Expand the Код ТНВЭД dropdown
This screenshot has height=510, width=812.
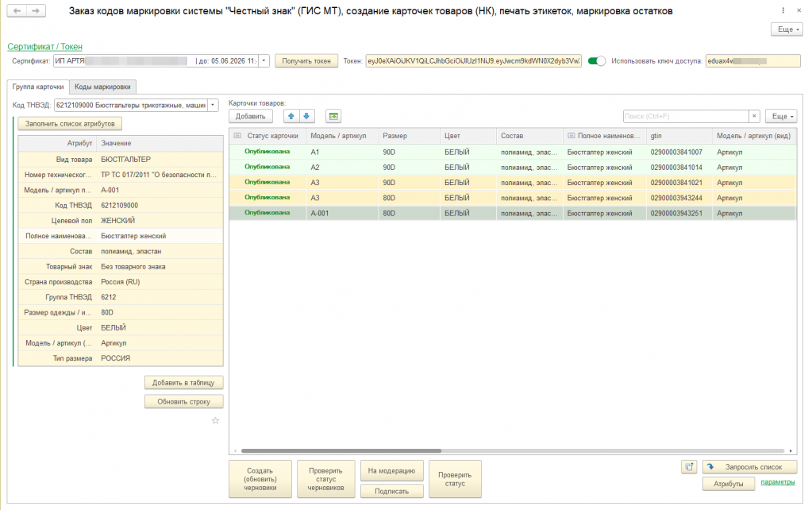point(213,105)
